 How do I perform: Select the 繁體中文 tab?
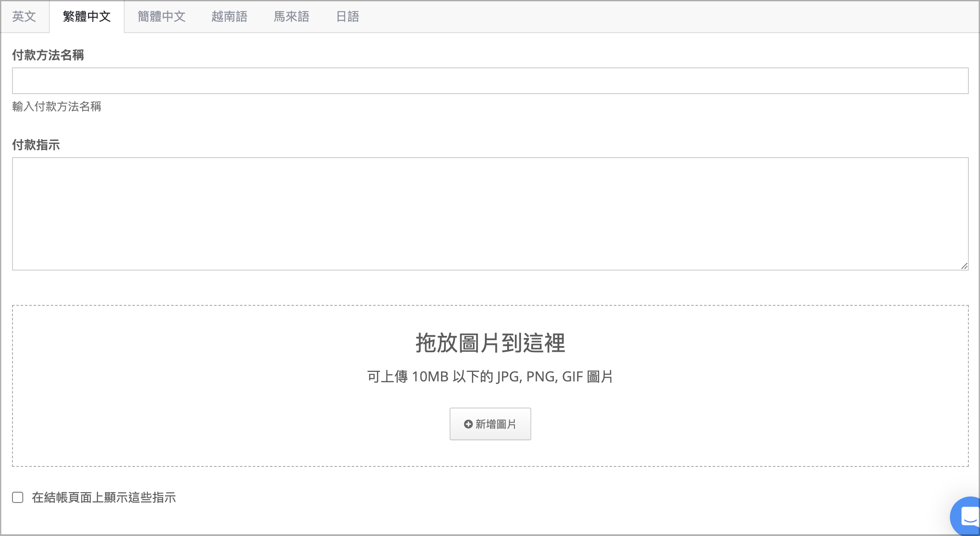click(87, 17)
